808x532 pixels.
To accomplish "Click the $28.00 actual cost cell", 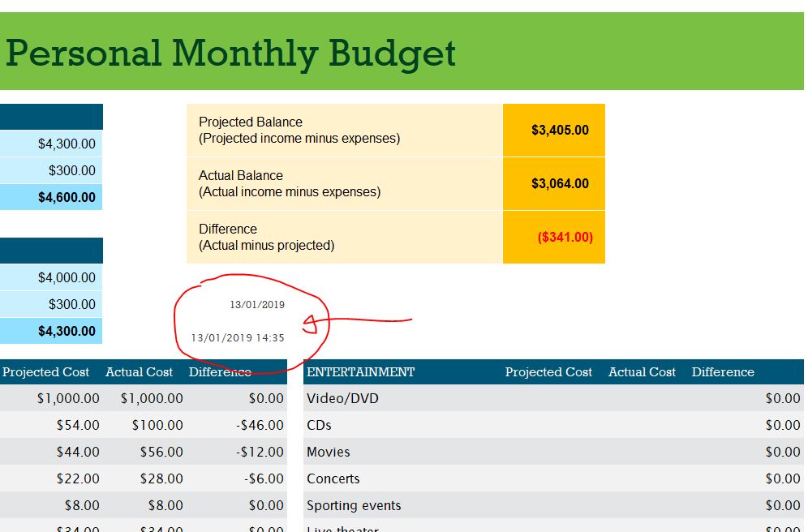I will click(x=161, y=478).
